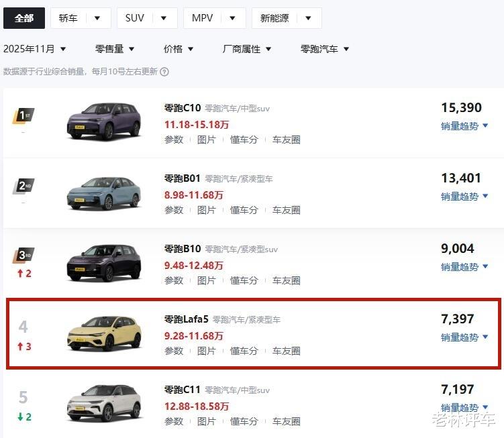Open the 价格 filter menu

(179, 49)
